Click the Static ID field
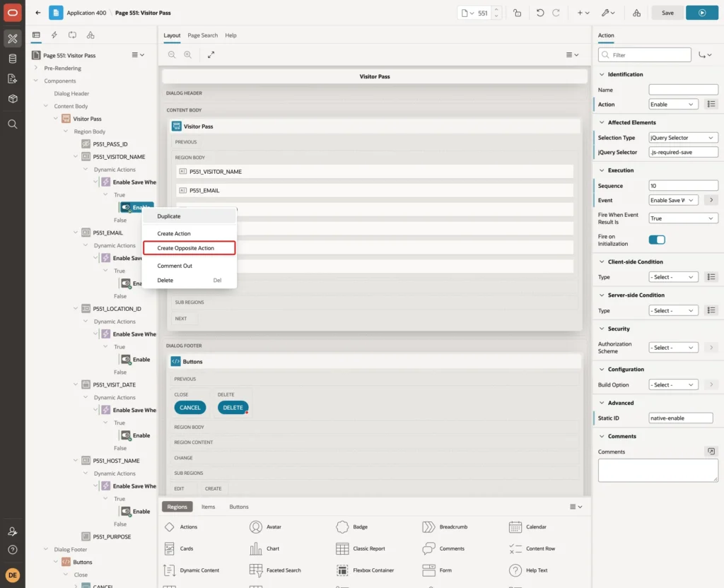 coord(681,418)
